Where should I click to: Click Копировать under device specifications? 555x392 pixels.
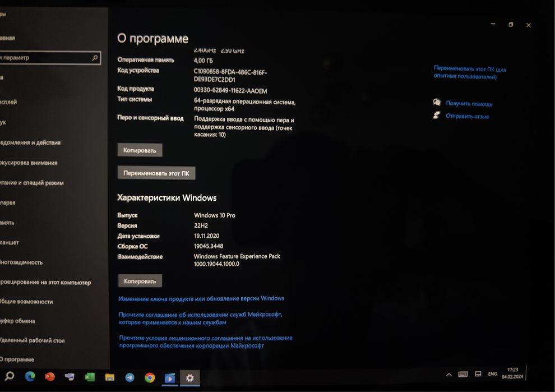140,150
